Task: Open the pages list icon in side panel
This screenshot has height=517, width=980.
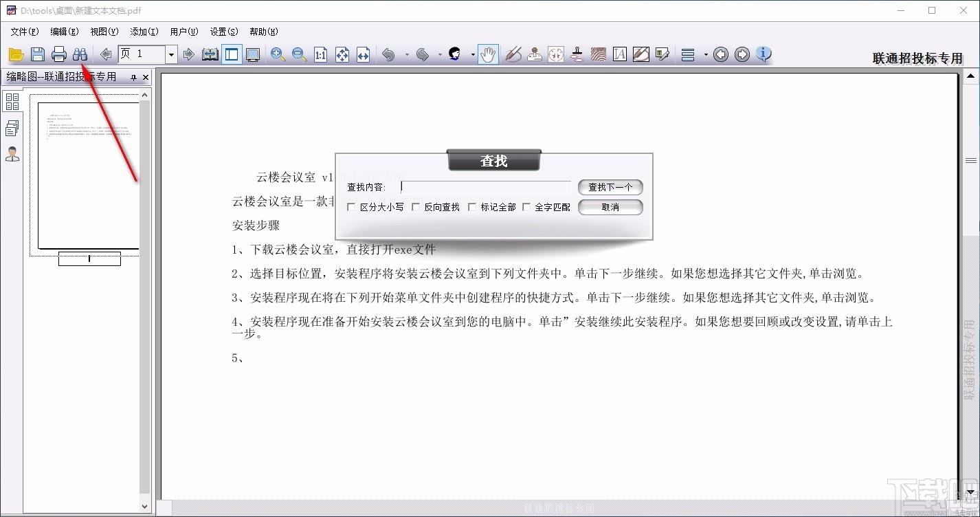Action: [x=12, y=128]
